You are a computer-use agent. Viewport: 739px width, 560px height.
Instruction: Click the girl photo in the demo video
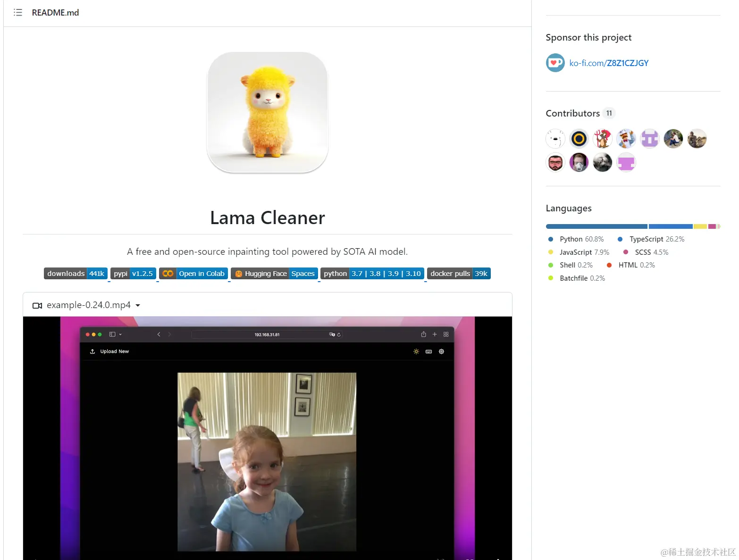tap(267, 462)
